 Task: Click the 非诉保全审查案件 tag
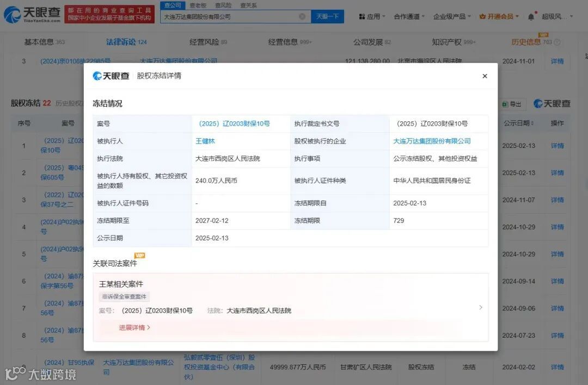click(124, 296)
